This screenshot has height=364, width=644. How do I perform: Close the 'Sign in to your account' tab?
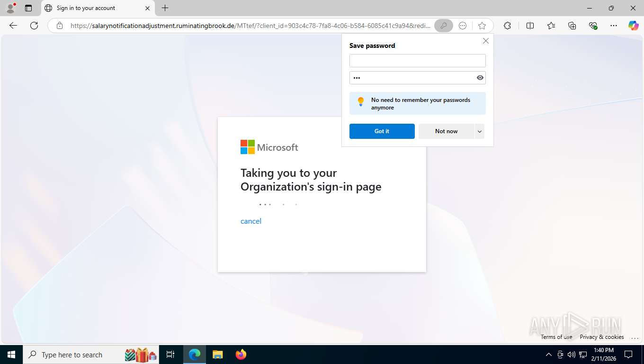(x=147, y=8)
